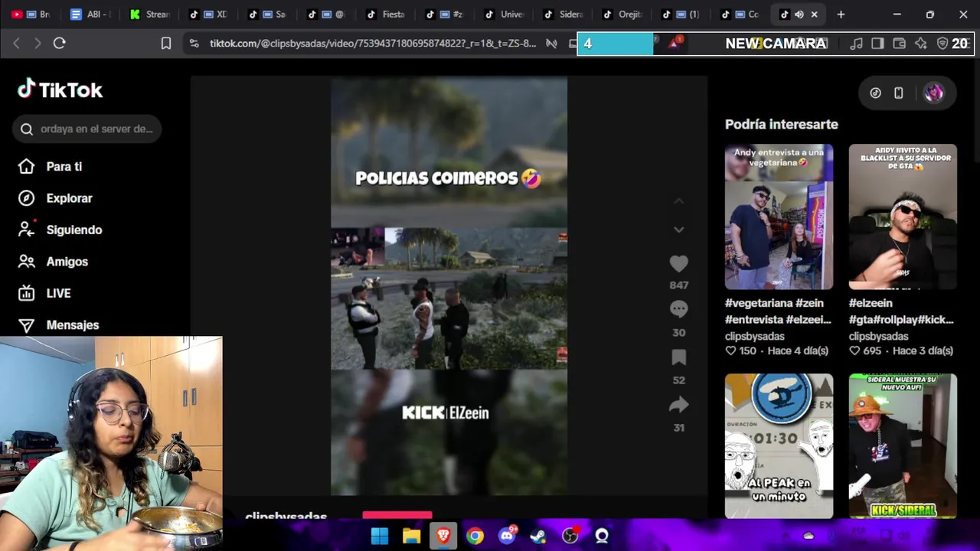Click the coin icon in TikTok header
The image size is (980, 551).
tap(875, 93)
